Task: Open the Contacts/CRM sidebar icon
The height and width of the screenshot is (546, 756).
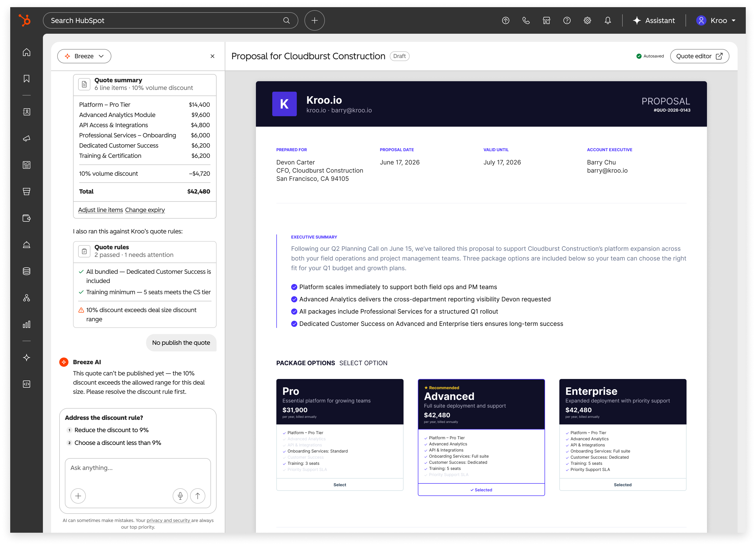Action: pos(27,112)
